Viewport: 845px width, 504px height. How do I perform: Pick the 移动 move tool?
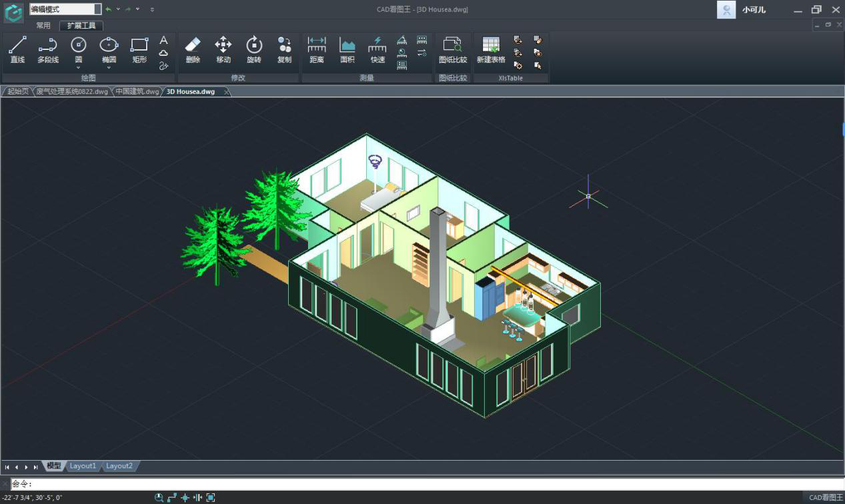[x=223, y=51]
